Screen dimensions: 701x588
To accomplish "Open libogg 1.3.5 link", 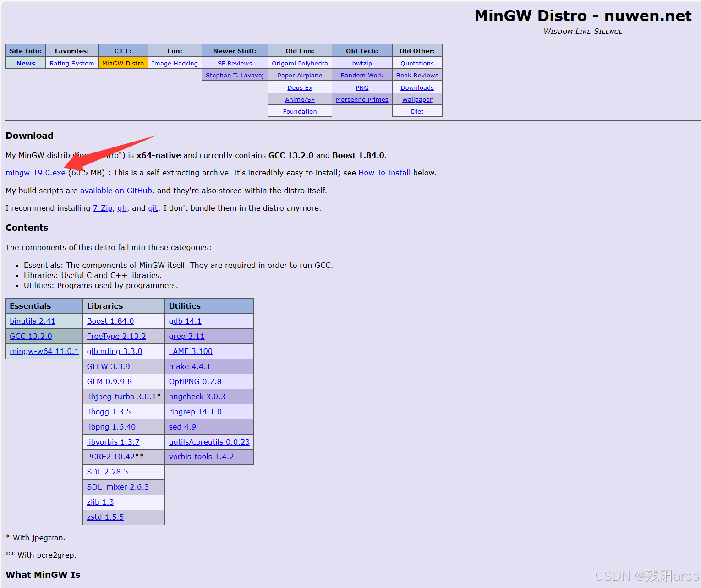I will (x=109, y=412).
